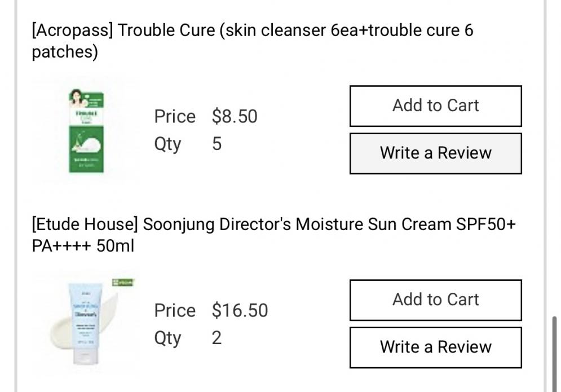The image size is (561, 392).
Task: Click the Price label beside $8.50
Action: [x=175, y=116]
